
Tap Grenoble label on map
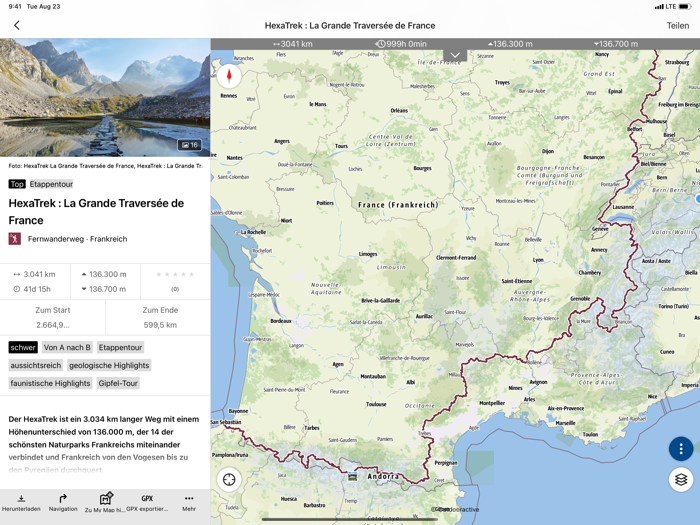click(580, 299)
